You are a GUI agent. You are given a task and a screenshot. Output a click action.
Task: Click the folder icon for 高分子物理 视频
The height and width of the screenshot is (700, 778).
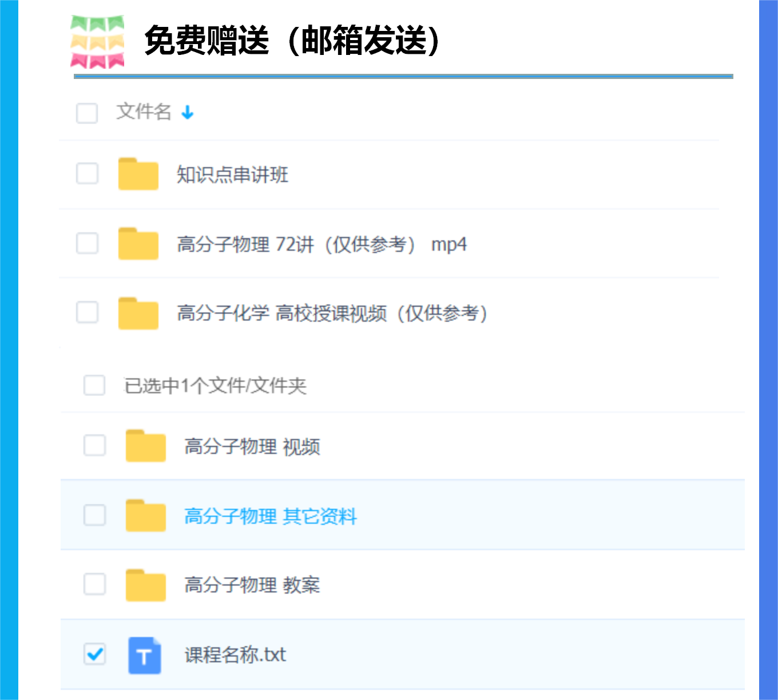145,446
